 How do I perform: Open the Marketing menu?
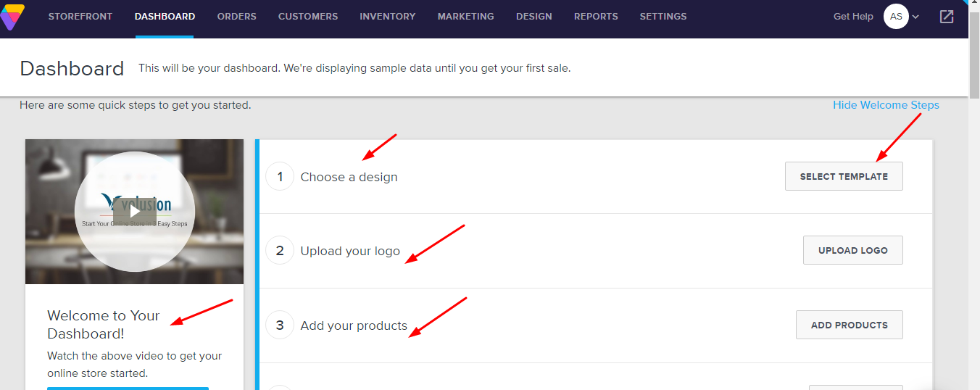[x=466, y=17]
